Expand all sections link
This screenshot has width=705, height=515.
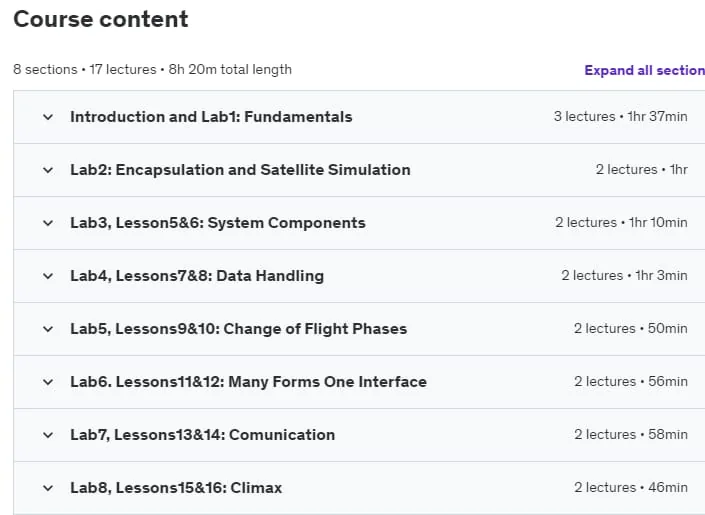click(x=645, y=70)
